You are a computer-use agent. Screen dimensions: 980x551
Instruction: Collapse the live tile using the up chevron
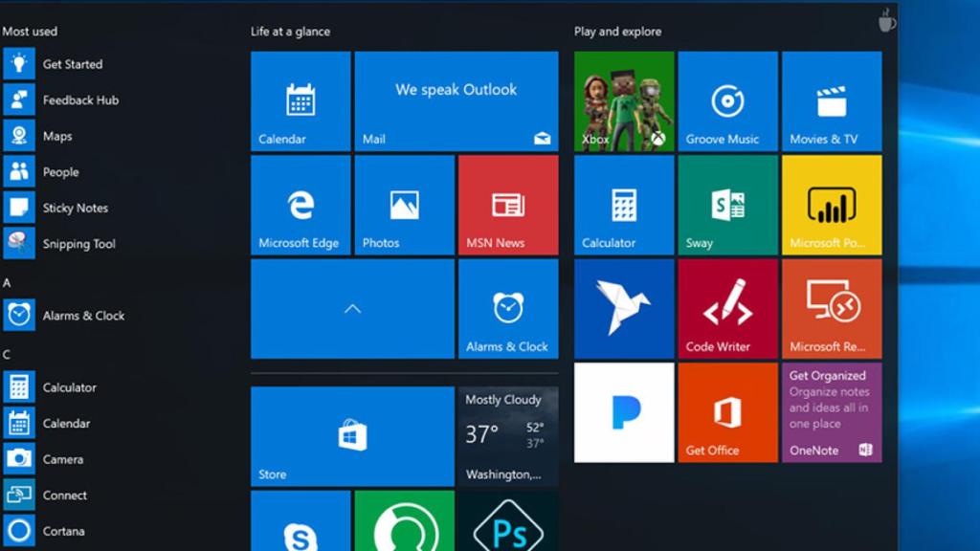coord(351,308)
